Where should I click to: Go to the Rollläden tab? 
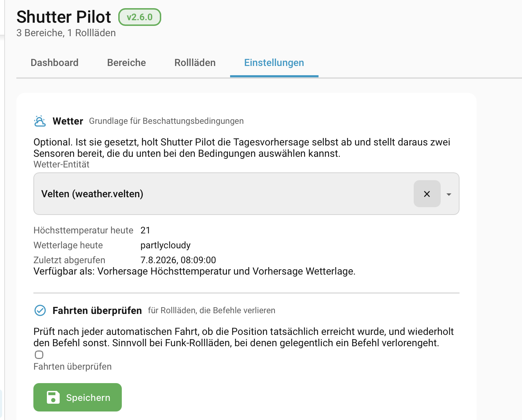pyautogui.click(x=195, y=63)
